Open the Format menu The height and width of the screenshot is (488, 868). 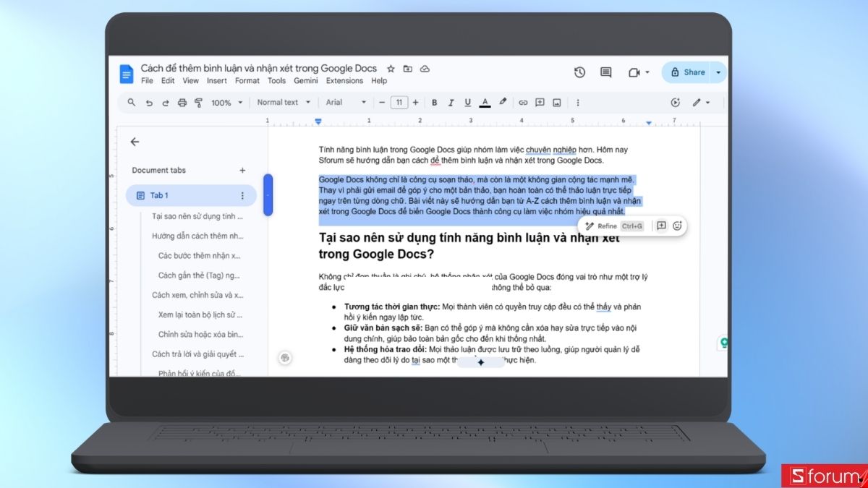coord(247,81)
